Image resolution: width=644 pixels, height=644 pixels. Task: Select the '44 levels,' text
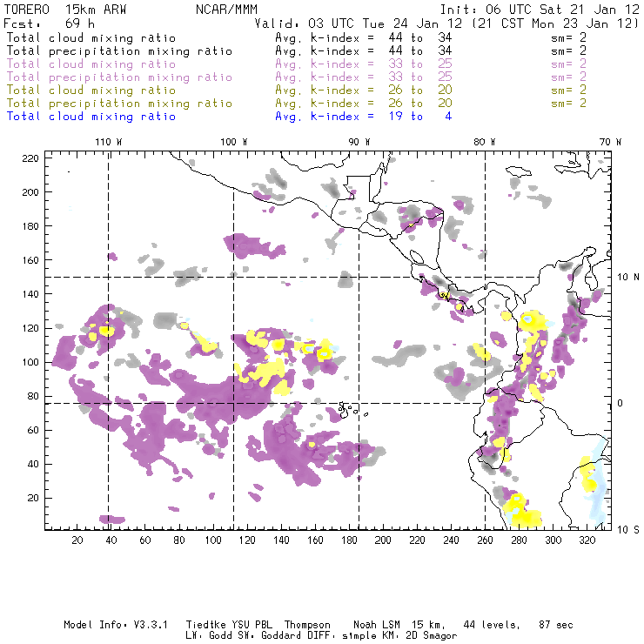(492, 625)
